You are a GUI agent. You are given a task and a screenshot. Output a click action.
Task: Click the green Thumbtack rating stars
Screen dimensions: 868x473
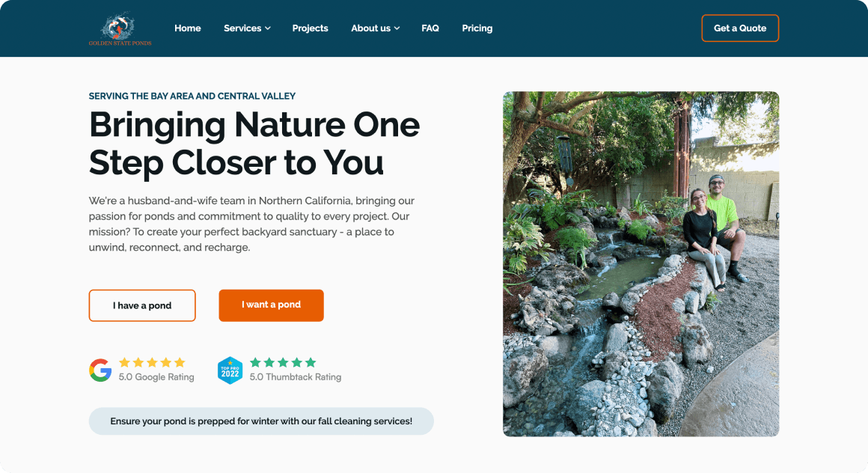click(x=283, y=362)
